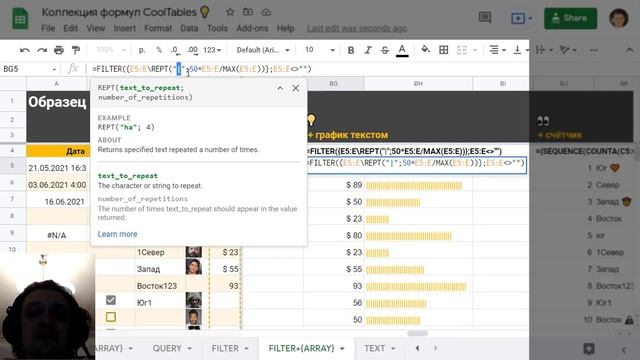
Task: Check the empty checkbox below Юг1
Action: tap(111, 317)
